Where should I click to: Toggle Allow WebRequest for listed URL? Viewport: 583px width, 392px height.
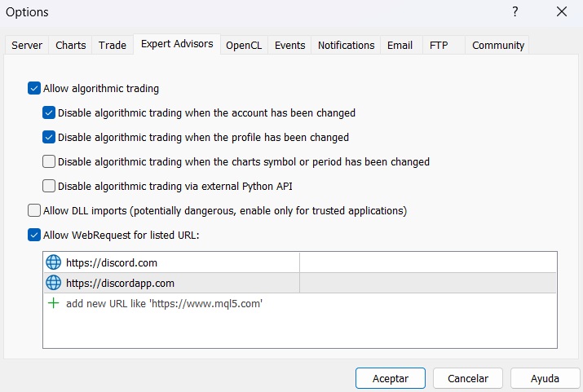[x=34, y=236]
